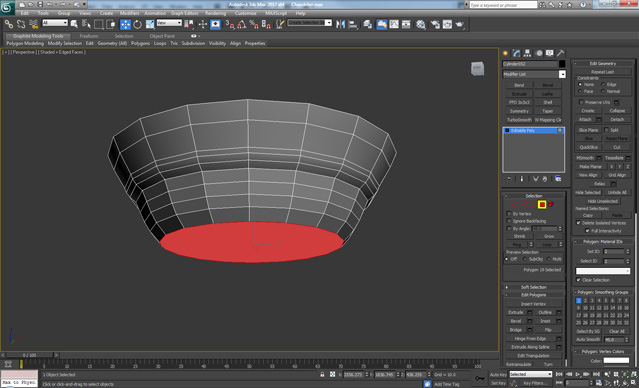This screenshot has height=388, width=639.
Task: Activate the Select and Rotate tool
Action: [x=137, y=24]
